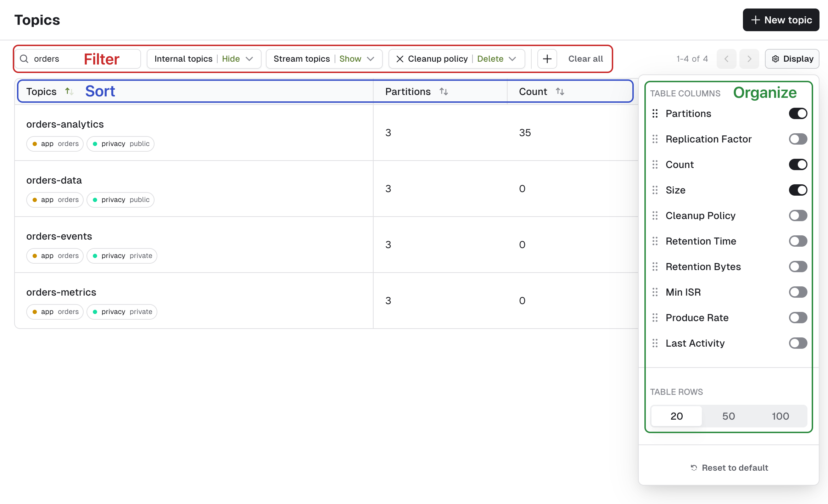Screen dimensions: 828x504
Task: Grab the Last Activity drag handle
Action: [x=655, y=343]
